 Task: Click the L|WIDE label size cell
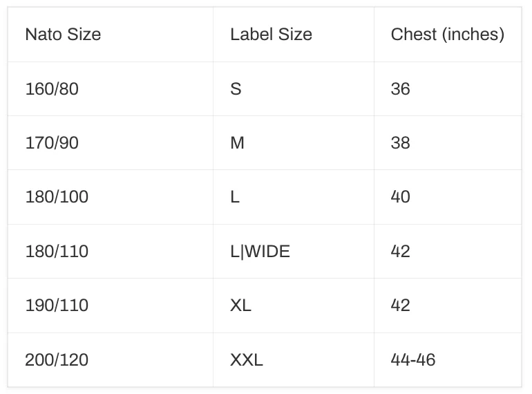260,251
